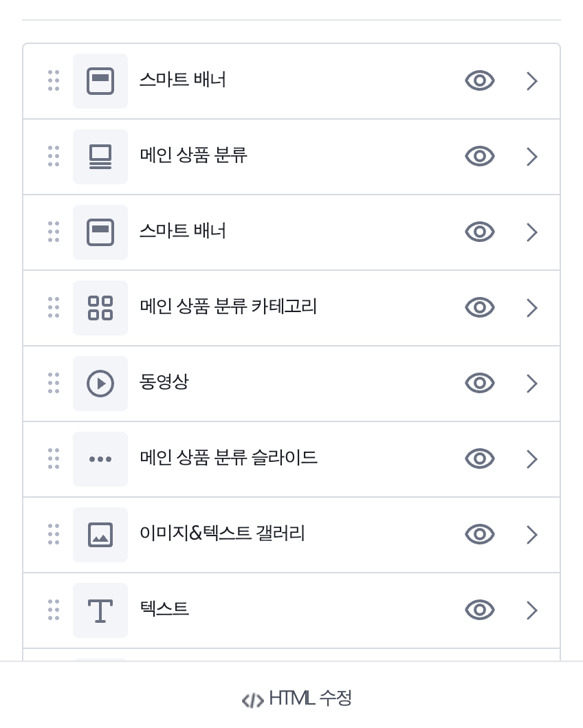The height and width of the screenshot is (728, 583).
Task: Open 메인 상품 분류 카테고리 settings via chevron
Action: click(x=532, y=308)
